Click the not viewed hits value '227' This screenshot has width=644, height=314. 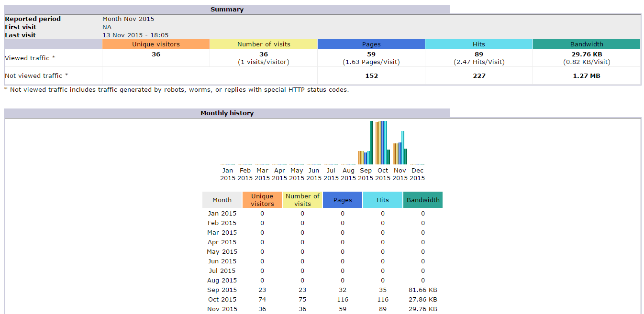[x=479, y=76]
